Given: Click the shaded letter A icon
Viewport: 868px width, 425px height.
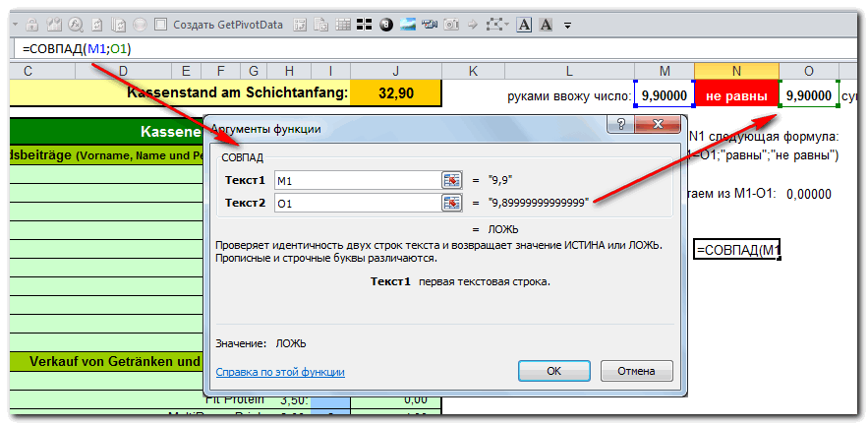Looking at the screenshot, I should tap(546, 25).
